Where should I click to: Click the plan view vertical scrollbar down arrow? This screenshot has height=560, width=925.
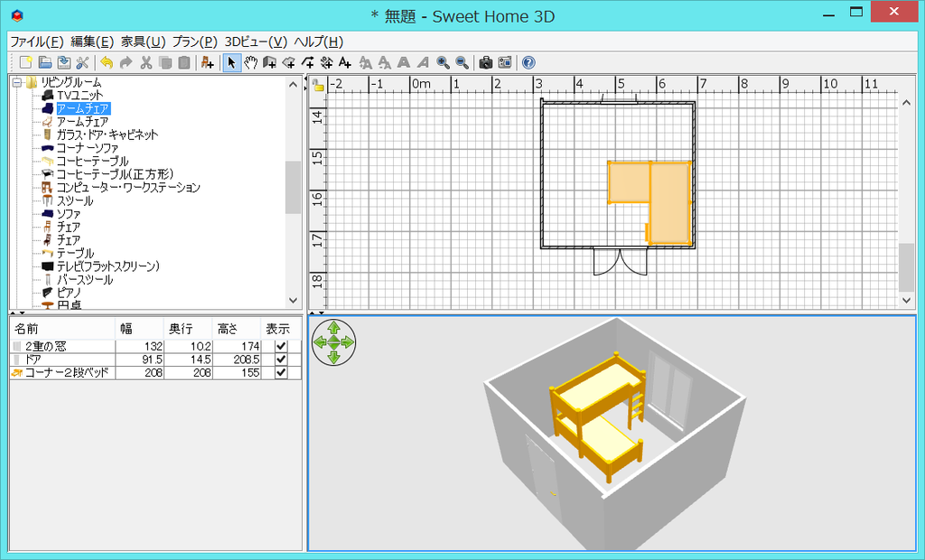[x=907, y=301]
